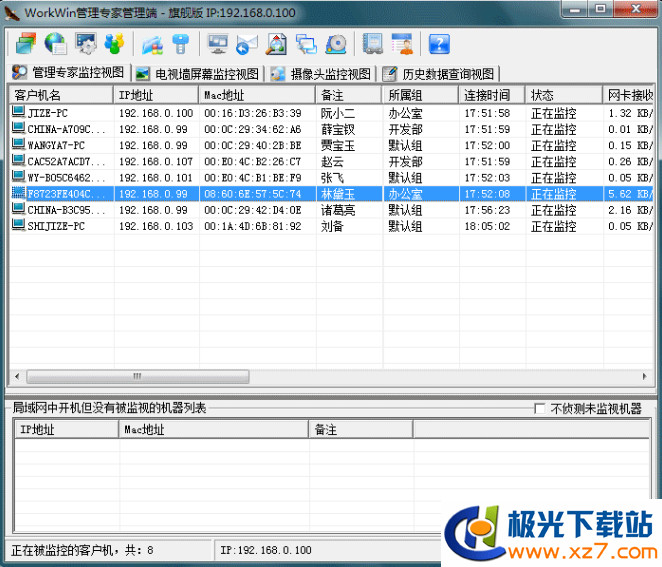Sort by 客户机名 column header
Viewport: 662px width, 567px height.
tap(61, 95)
